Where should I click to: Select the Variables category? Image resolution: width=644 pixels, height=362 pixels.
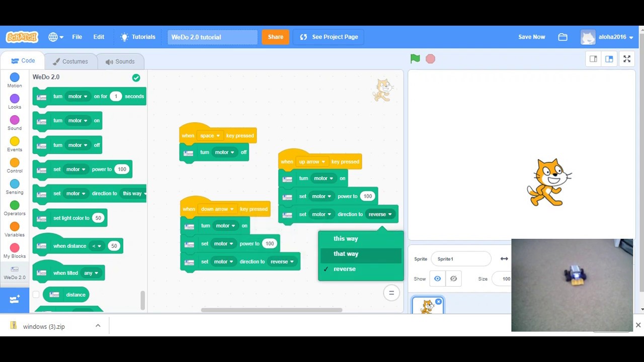tap(15, 230)
